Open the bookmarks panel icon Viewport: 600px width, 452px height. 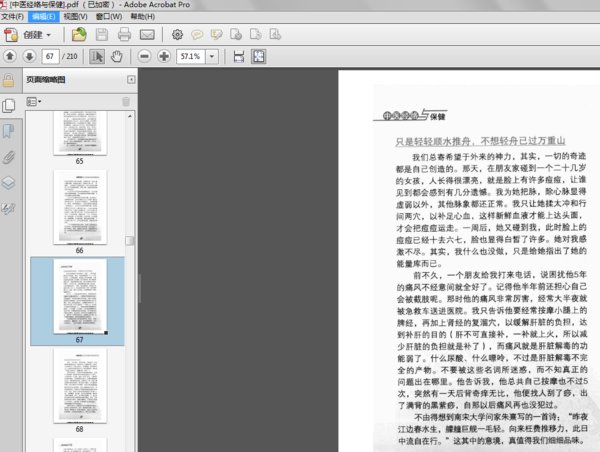coord(9,131)
